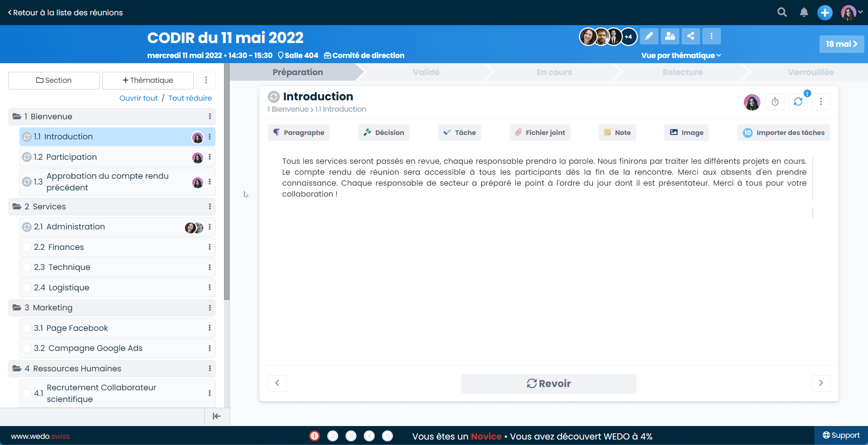Click the blue plus create icon
The width and height of the screenshot is (868, 445).
pyautogui.click(x=825, y=13)
